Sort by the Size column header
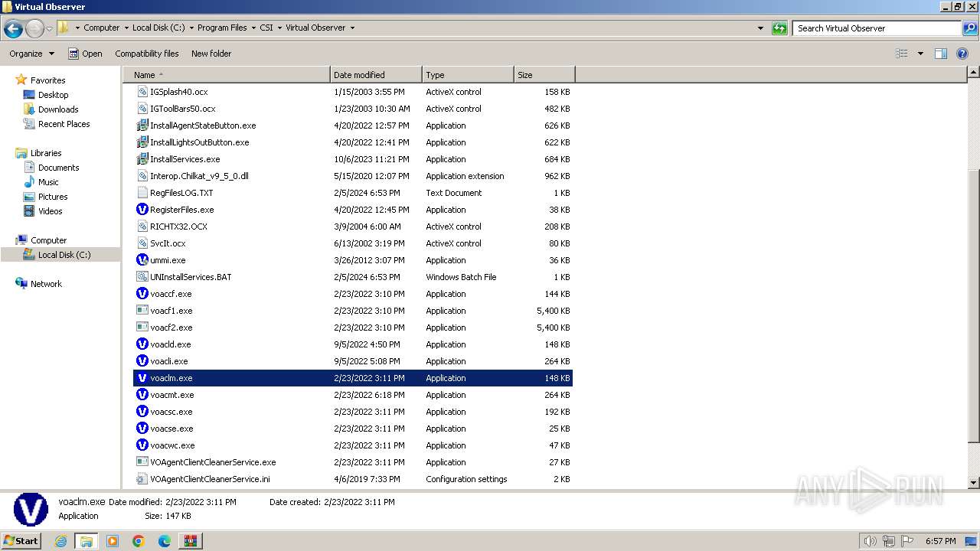This screenshot has width=980, height=551. coord(544,75)
